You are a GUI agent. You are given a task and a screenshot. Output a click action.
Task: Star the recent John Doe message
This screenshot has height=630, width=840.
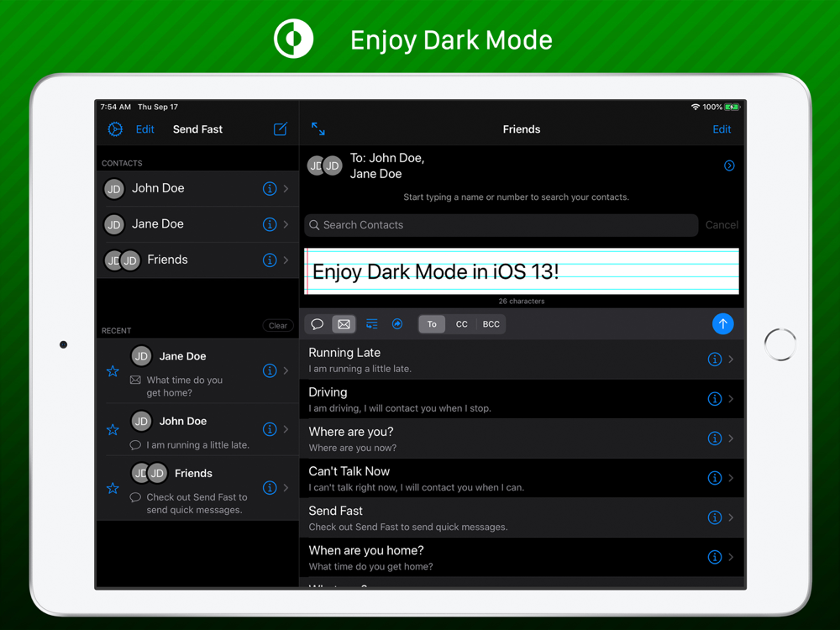pos(113,429)
